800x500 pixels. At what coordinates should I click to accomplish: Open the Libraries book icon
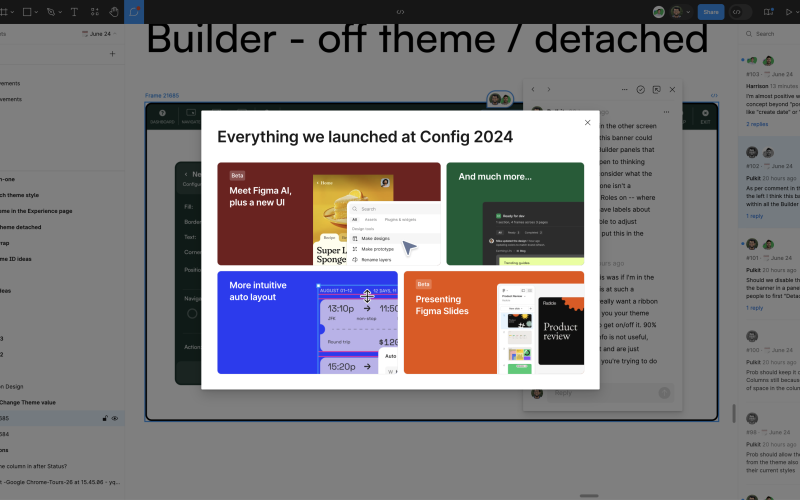click(768, 12)
